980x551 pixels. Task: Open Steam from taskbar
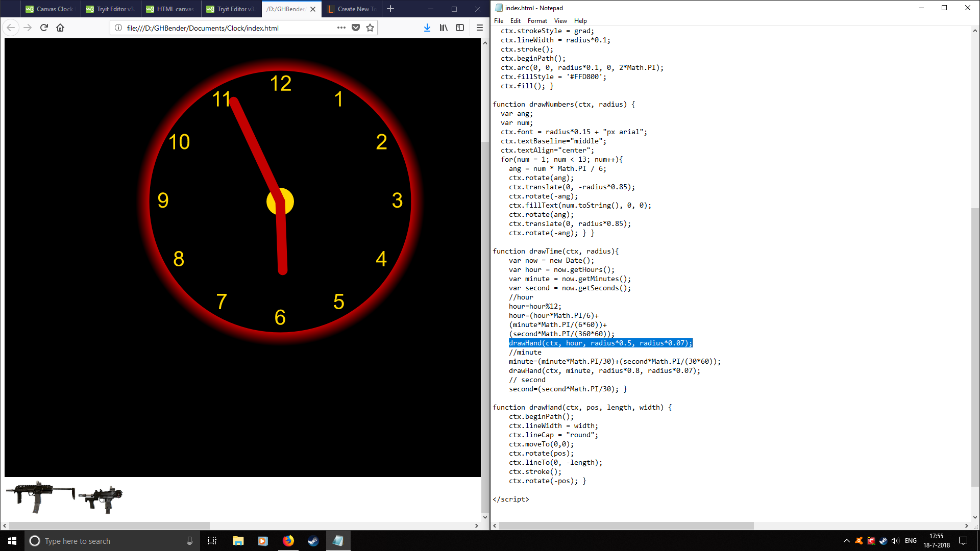coord(313,541)
